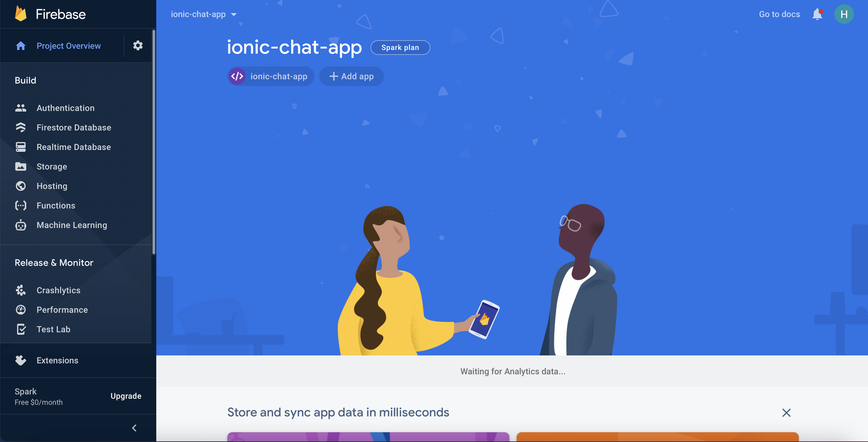This screenshot has width=868, height=442.
Task: Open Authentication settings
Action: point(66,108)
